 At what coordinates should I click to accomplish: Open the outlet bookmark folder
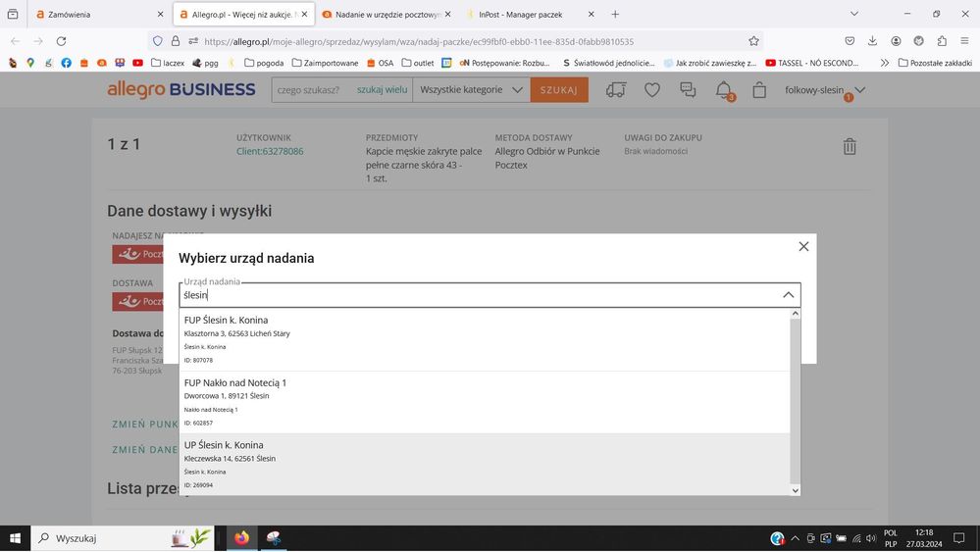coord(418,63)
